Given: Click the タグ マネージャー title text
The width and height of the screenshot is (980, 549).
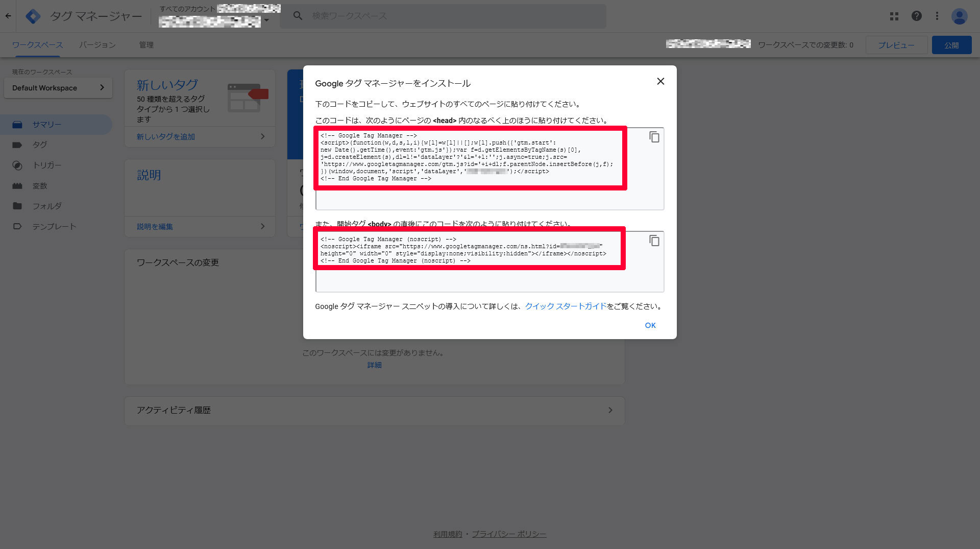Looking at the screenshot, I should pos(96,16).
